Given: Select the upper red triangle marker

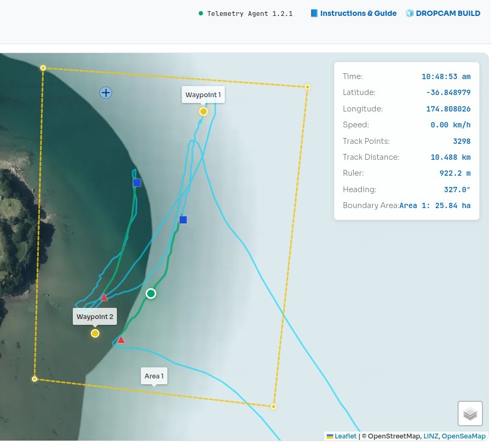Looking at the screenshot, I should [104, 297].
